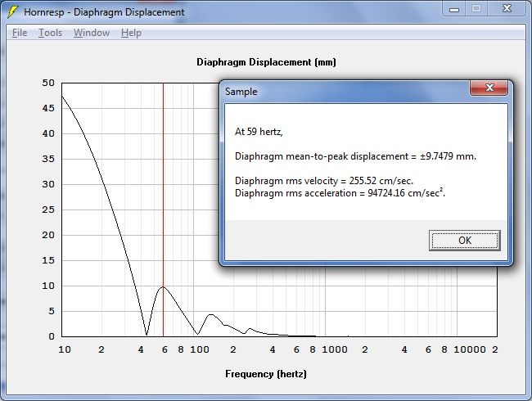
Task: Click the 'Frequency (hertz)' axis label
Action: tap(266, 374)
